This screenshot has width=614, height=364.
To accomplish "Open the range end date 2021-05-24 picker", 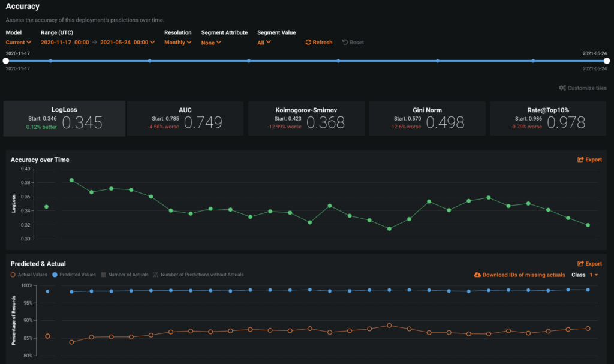I will [127, 43].
